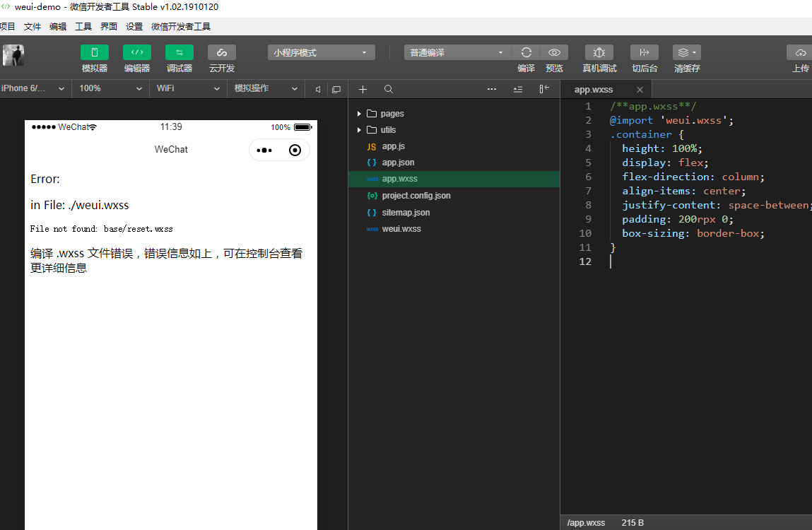Image resolution: width=812 pixels, height=530 pixels.
Task: Click the plus icon to add file
Action: click(363, 89)
